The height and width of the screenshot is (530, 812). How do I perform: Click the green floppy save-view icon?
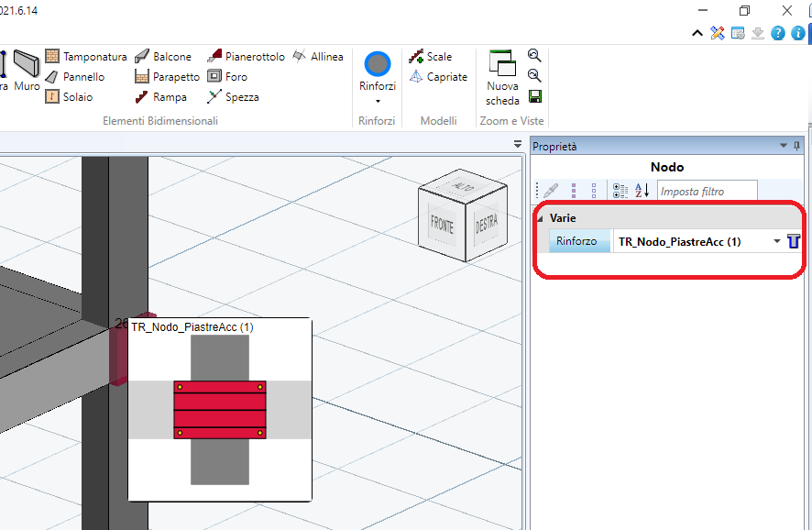pos(535,96)
